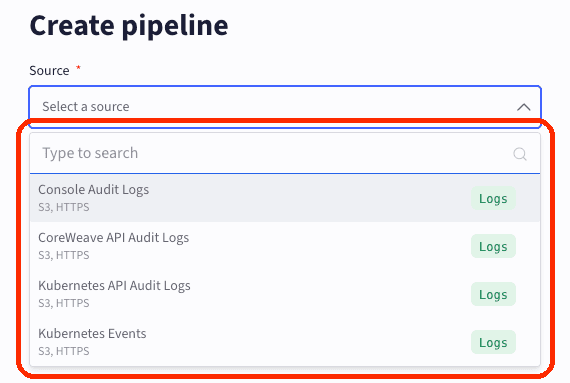Click Logs badge on CoreWeave API Audit Logs row
Viewport: 570px width, 383px height.
point(493,246)
